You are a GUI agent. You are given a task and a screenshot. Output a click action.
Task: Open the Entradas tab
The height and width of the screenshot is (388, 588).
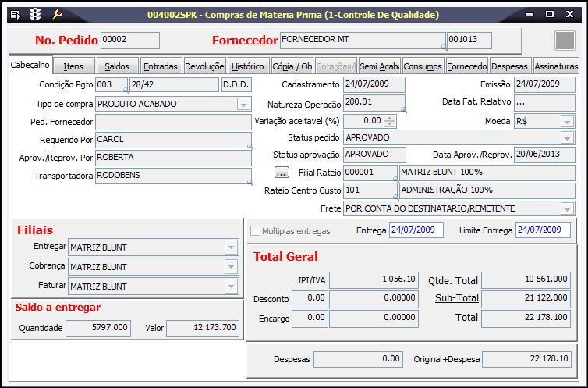point(161,66)
